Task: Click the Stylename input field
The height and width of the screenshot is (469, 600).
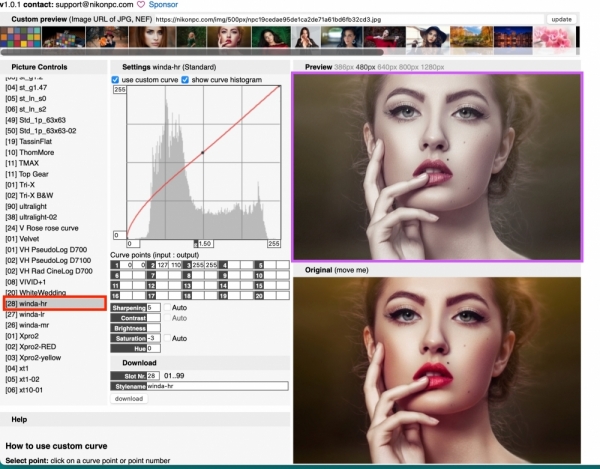Action: (217, 385)
